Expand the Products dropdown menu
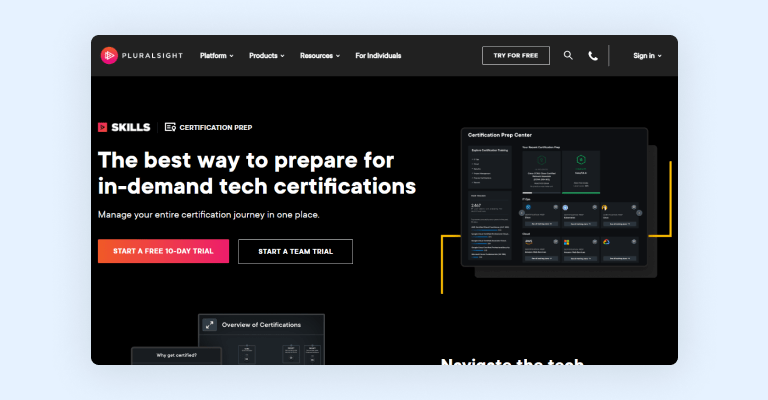 pyautogui.click(x=266, y=56)
